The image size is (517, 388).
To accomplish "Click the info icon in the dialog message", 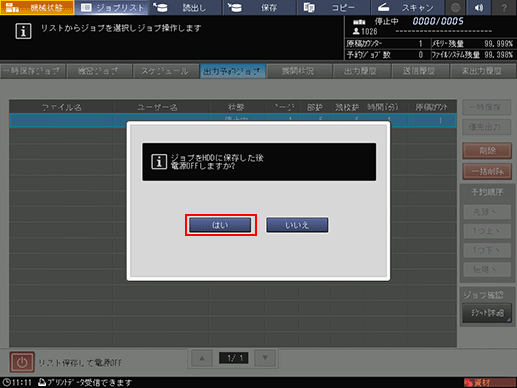I will (x=159, y=162).
